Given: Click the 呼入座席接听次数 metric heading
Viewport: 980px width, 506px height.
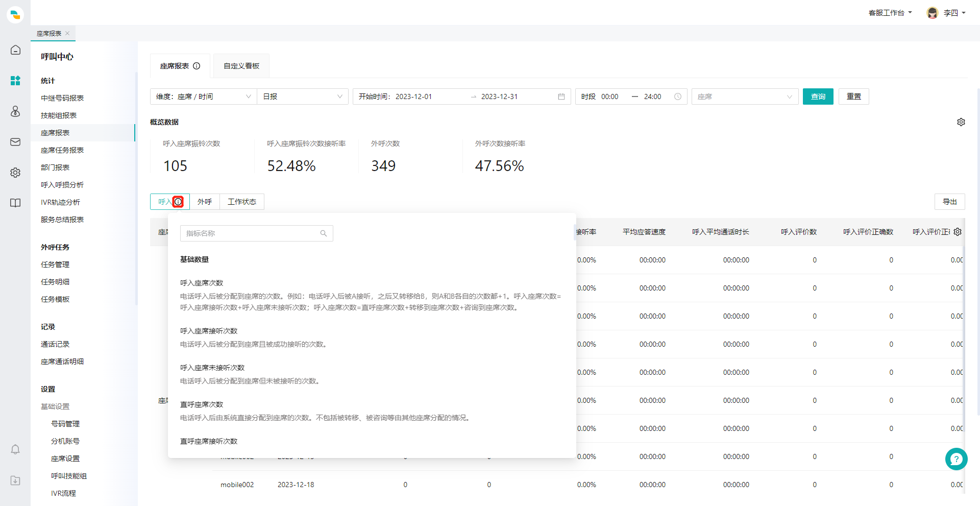Looking at the screenshot, I should [x=209, y=331].
